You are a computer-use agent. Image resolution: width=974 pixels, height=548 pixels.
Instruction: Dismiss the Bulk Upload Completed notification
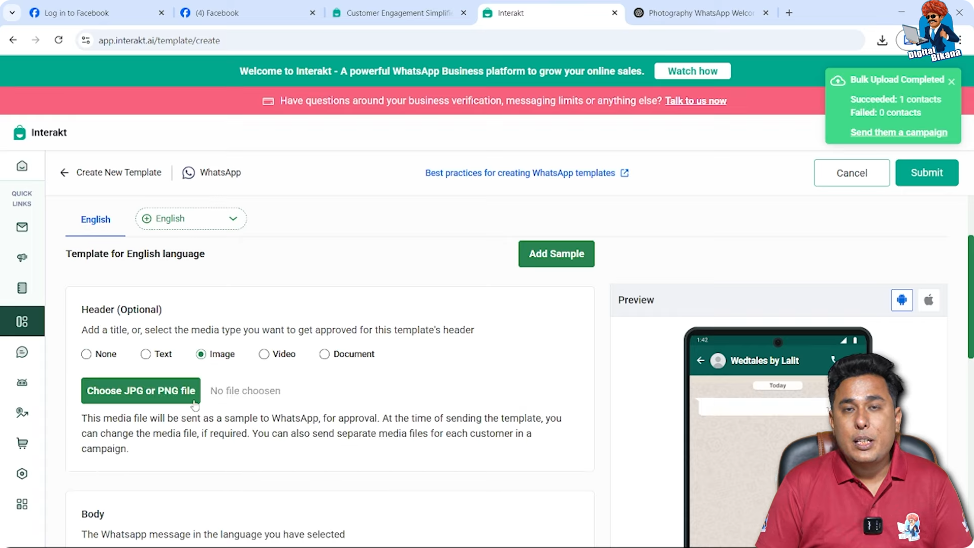tap(951, 81)
